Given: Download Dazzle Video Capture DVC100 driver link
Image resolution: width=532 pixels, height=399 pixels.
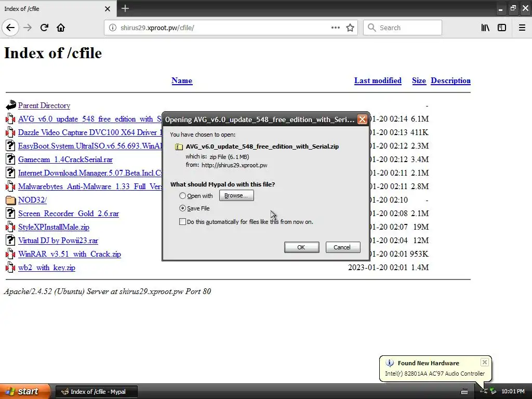Looking at the screenshot, I should pyautogui.click(x=90, y=132).
